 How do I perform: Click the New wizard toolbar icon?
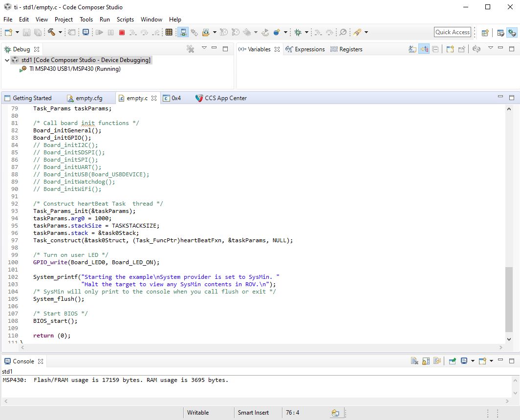9,33
